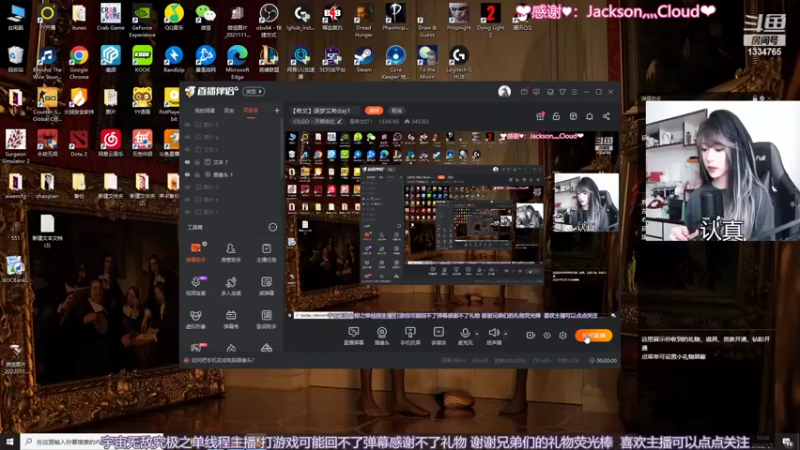Click the orange start live button
The image size is (800, 450).
tap(593, 335)
